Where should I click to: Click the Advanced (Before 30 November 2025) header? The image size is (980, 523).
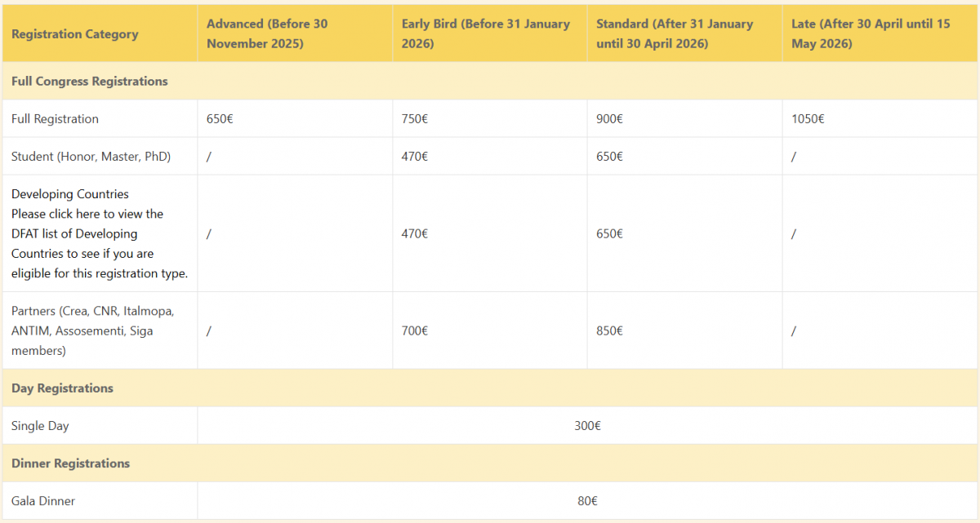267,33
